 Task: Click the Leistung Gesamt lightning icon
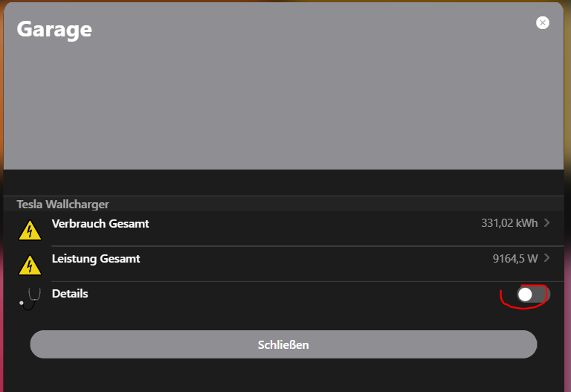[x=30, y=265]
